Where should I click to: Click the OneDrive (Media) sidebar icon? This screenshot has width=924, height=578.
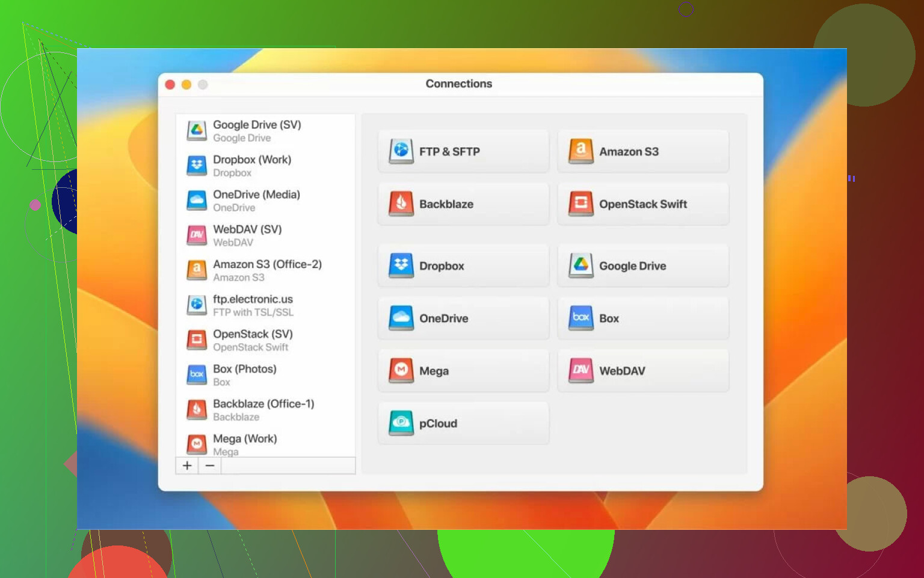point(197,200)
